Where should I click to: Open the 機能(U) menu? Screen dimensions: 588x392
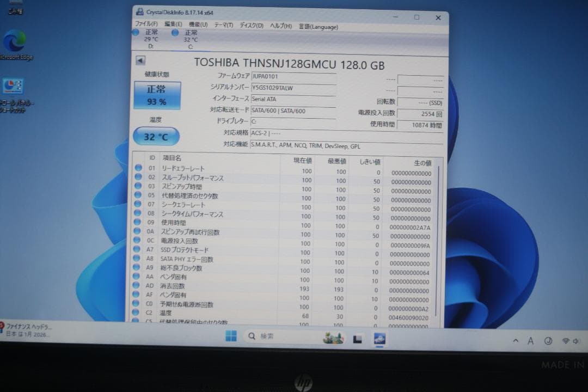point(196,24)
